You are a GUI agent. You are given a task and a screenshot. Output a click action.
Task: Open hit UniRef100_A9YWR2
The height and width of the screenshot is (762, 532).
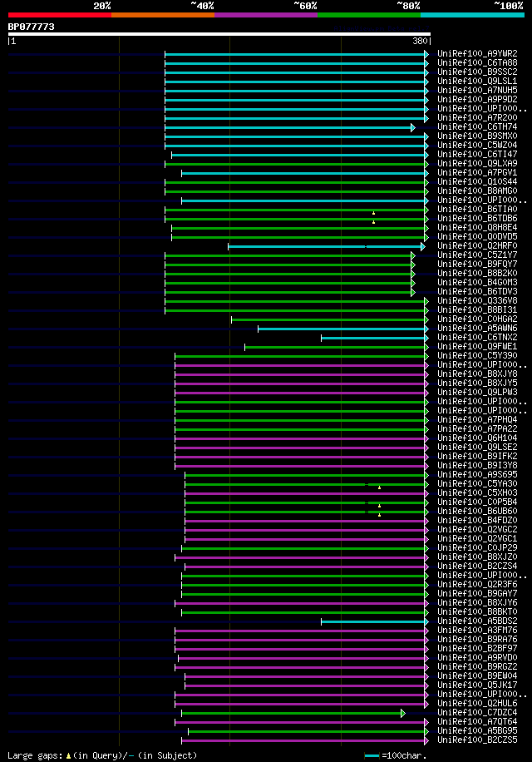[477, 53]
